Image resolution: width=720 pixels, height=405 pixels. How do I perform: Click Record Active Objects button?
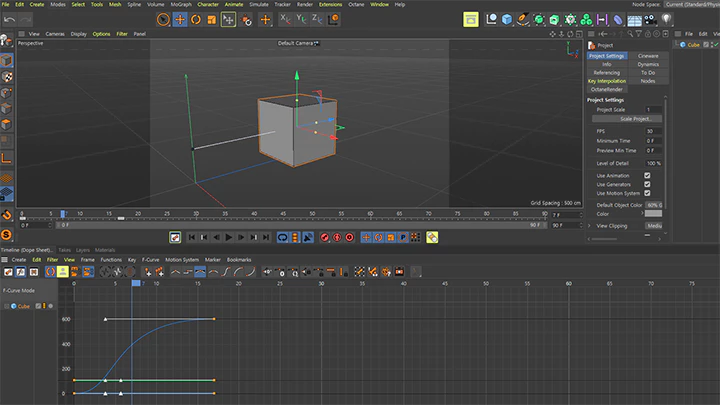(325, 237)
